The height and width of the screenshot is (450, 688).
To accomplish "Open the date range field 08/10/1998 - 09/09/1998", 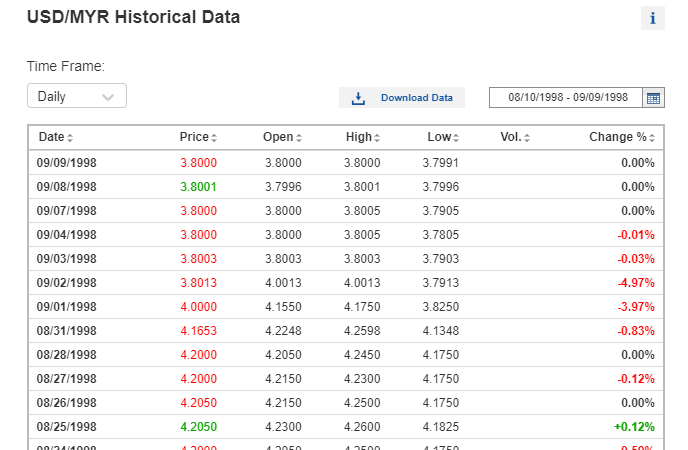I will coord(567,97).
